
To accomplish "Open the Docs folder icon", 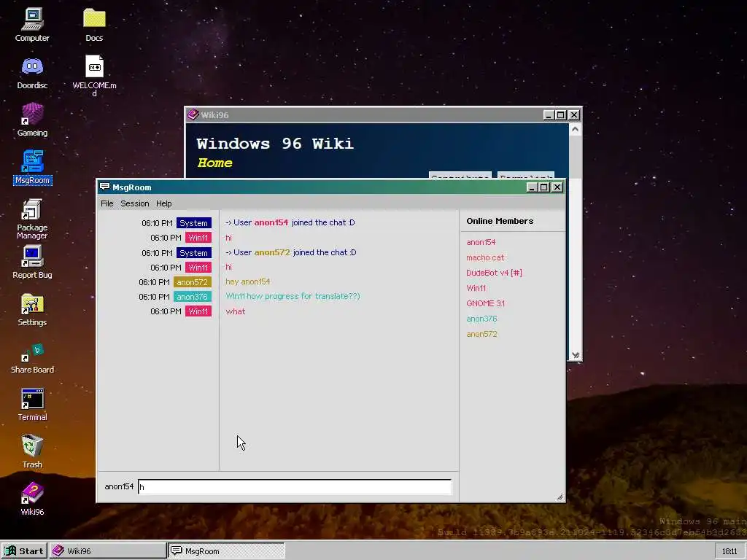I will tap(94, 26).
